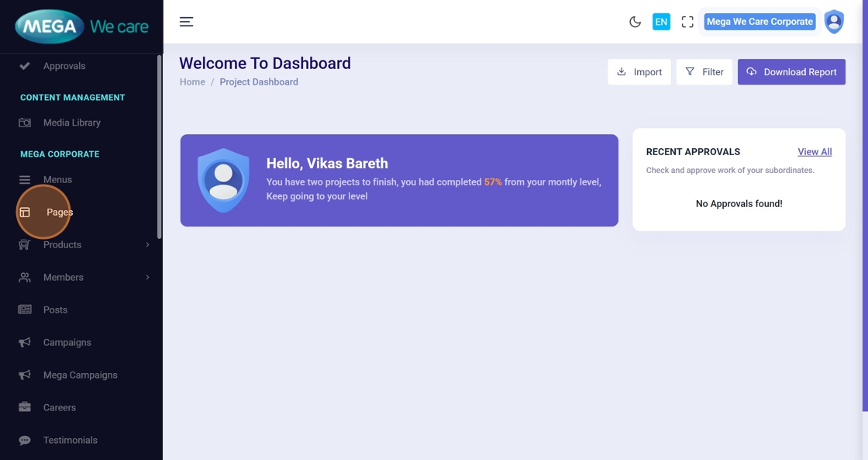
Task: Open View All recent approvals link
Action: click(815, 152)
